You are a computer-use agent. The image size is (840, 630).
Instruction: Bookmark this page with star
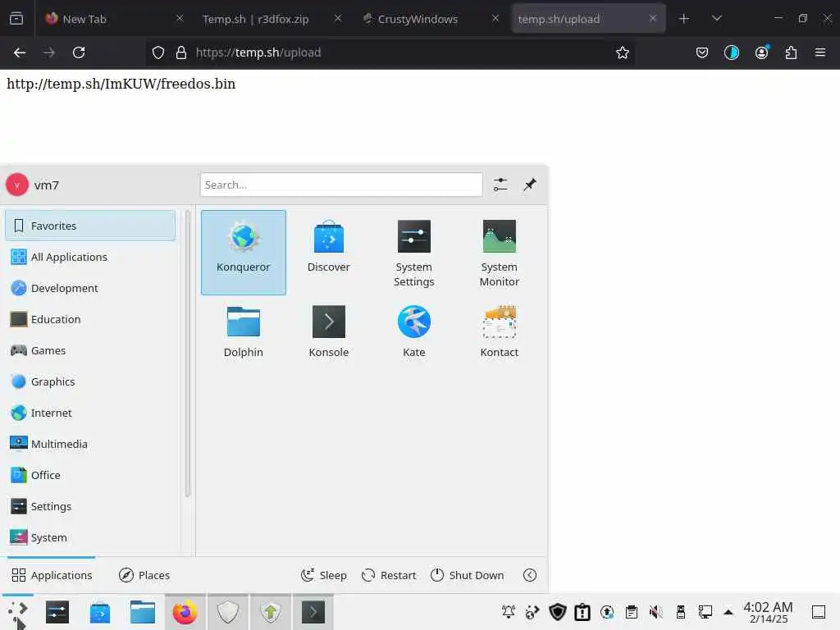tap(622, 52)
